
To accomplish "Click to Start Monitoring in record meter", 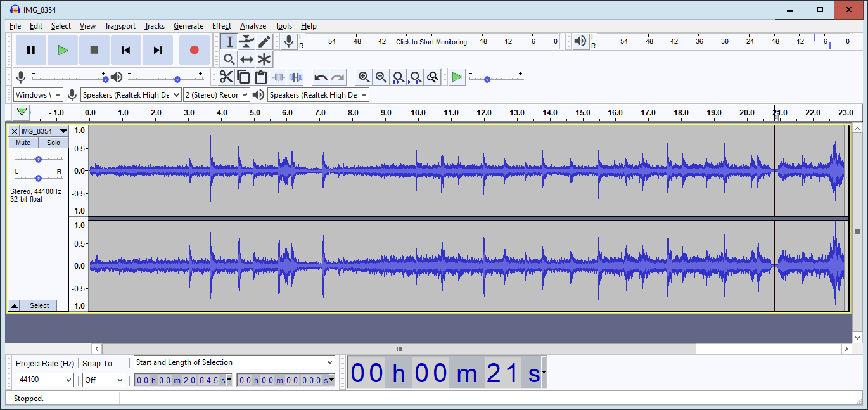I will point(431,42).
